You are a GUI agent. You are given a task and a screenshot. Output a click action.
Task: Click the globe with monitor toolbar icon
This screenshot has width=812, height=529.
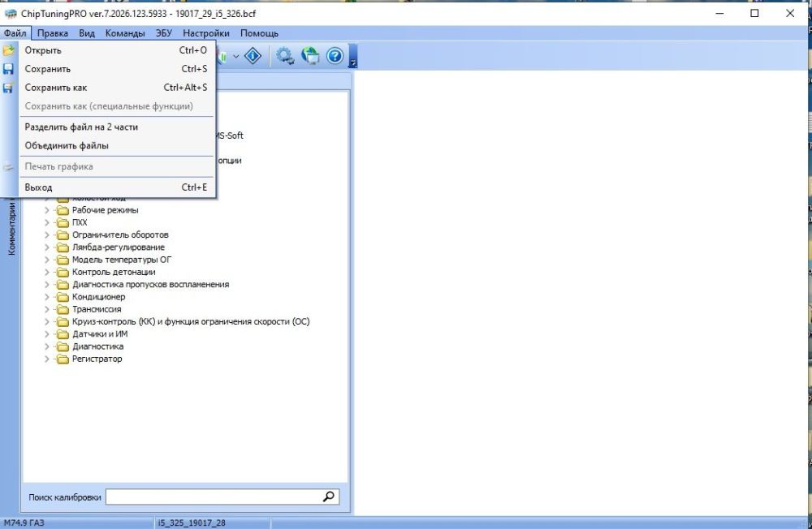click(x=310, y=55)
